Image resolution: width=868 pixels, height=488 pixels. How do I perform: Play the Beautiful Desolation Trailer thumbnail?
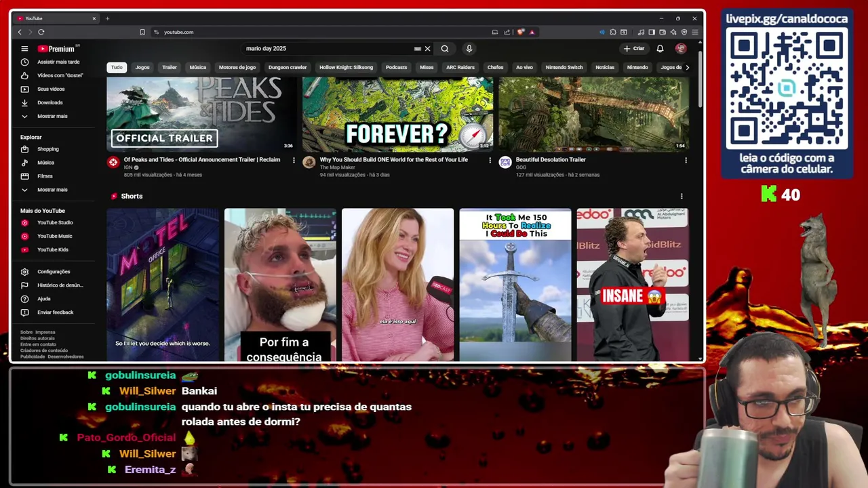pos(593,114)
